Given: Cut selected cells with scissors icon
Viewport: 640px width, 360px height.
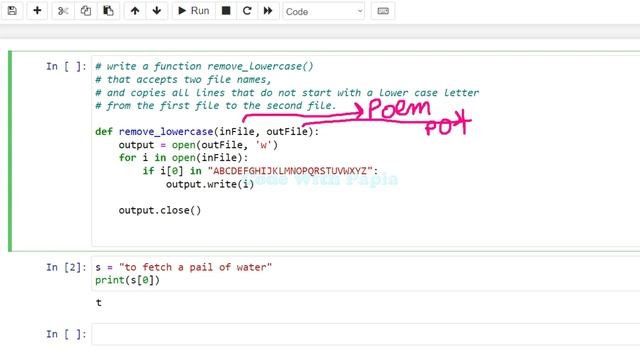Looking at the screenshot, I should [x=63, y=11].
